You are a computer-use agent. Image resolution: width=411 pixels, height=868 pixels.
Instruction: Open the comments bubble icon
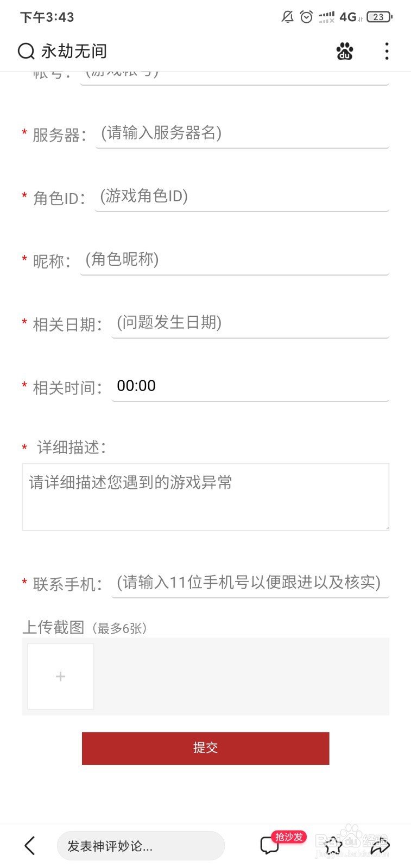(269, 846)
